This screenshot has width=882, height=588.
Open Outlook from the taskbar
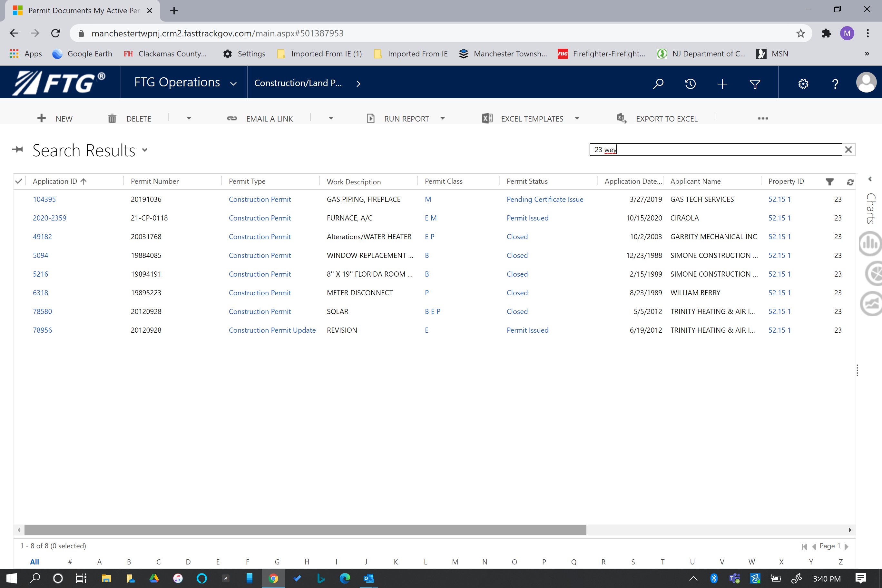coord(368,578)
